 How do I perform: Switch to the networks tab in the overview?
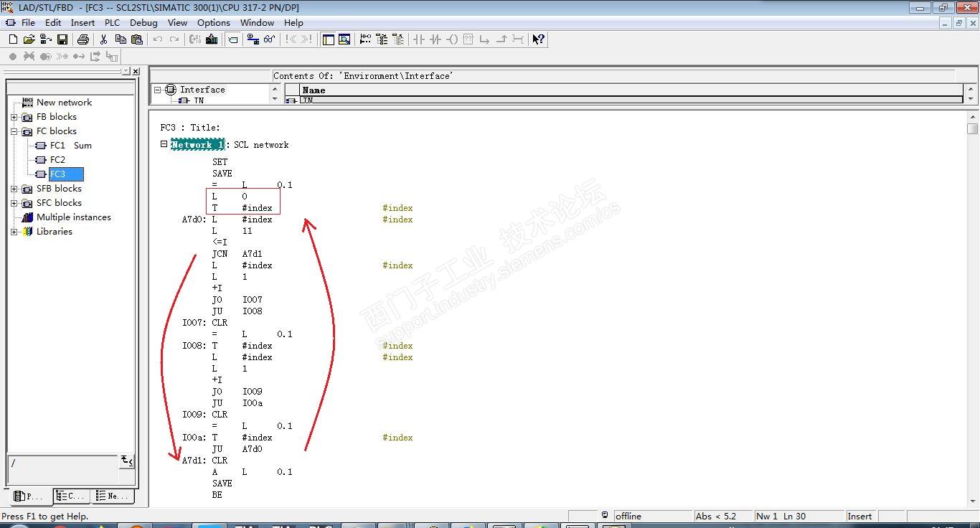pos(113,496)
